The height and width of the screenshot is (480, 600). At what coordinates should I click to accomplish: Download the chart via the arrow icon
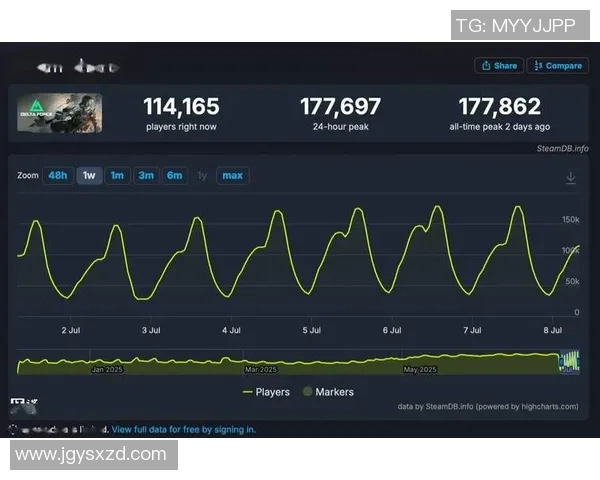[x=570, y=177]
